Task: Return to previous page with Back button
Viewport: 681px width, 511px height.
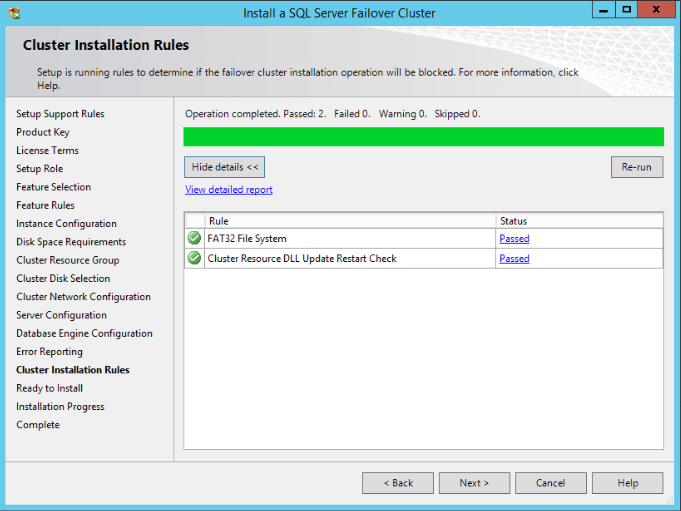Action: [398, 483]
